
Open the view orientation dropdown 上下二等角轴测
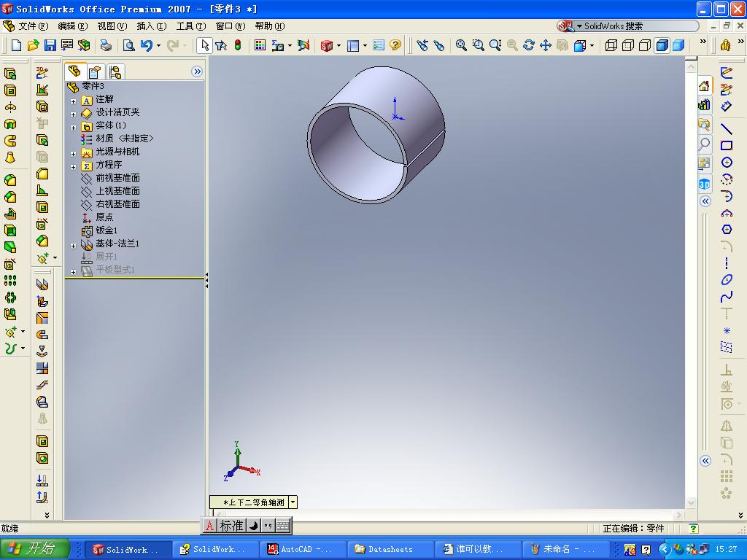tap(293, 502)
